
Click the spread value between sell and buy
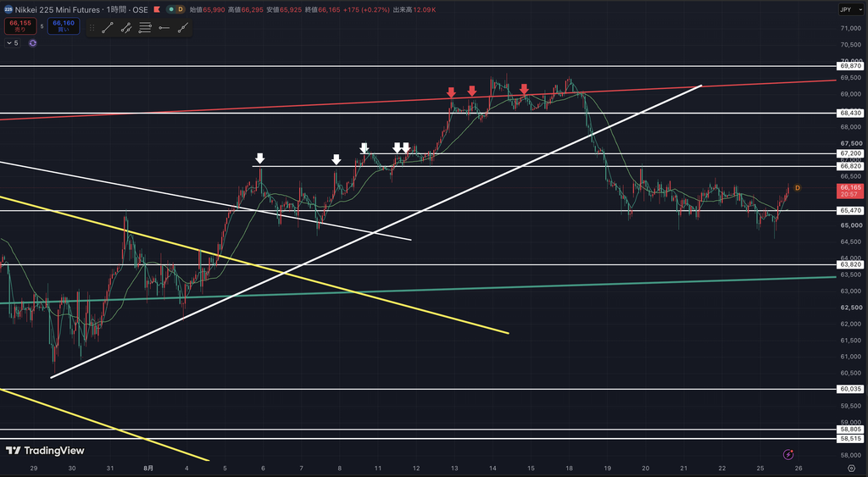[42, 26]
